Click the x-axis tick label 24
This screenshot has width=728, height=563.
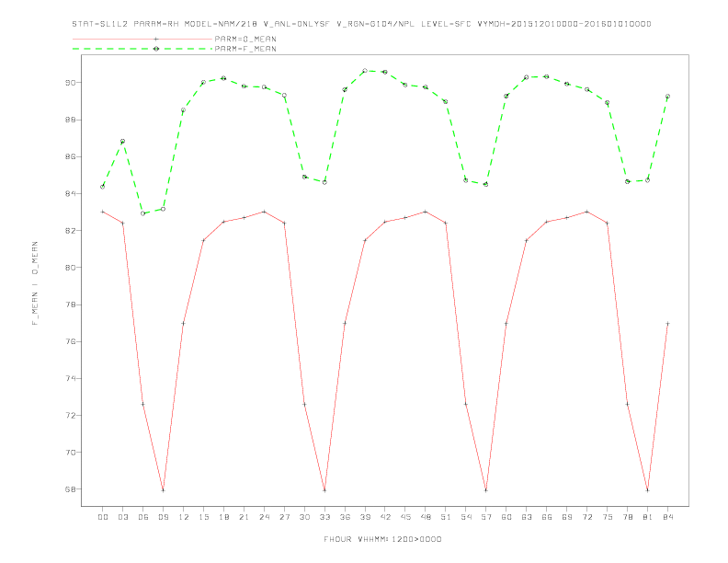[x=264, y=517]
